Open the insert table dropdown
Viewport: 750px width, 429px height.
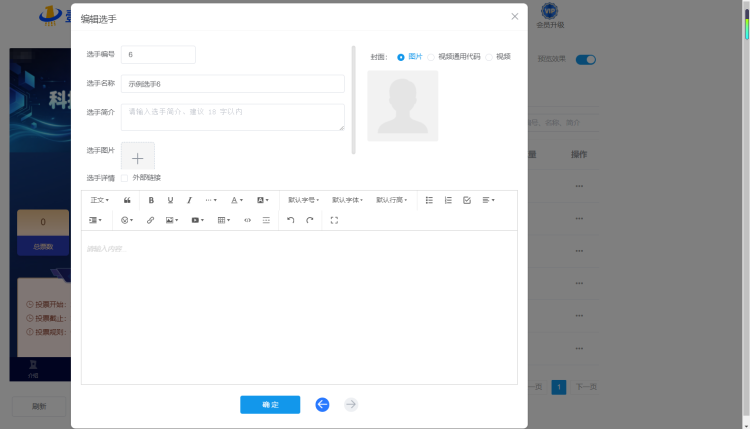[223, 220]
